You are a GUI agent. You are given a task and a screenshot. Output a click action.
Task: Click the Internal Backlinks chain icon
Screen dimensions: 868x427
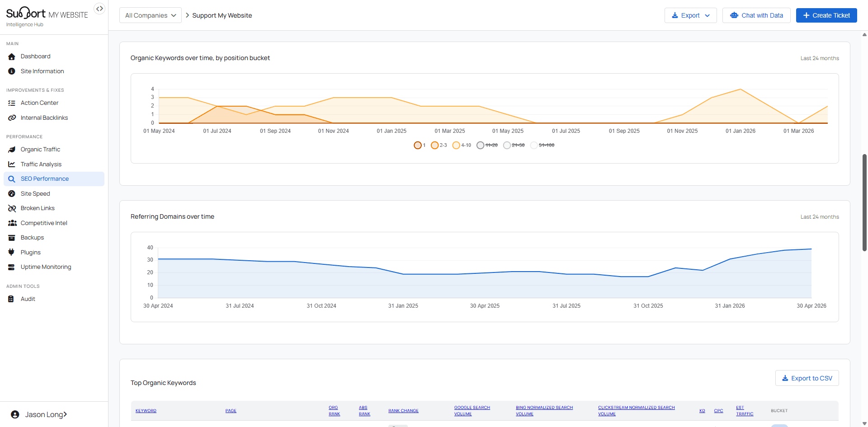coord(12,118)
